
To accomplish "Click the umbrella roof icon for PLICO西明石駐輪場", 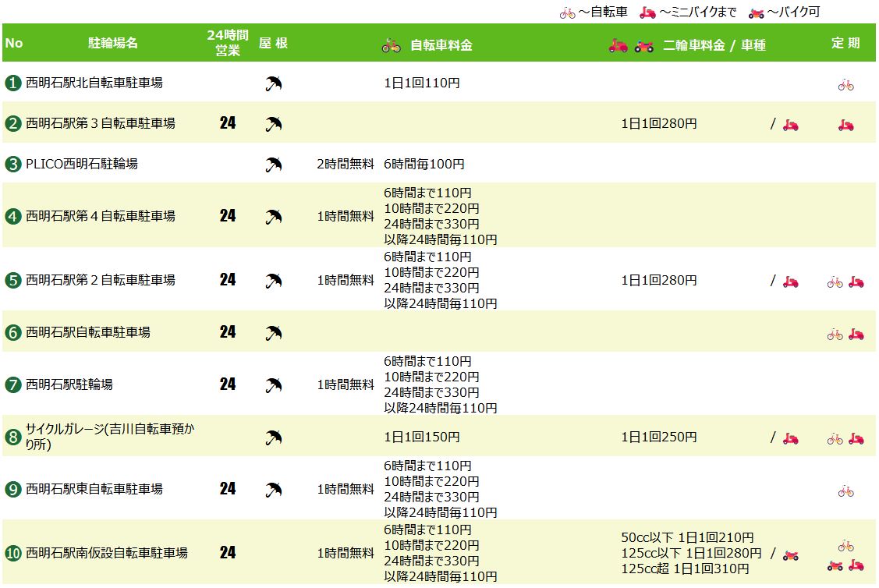I will pyautogui.click(x=273, y=165).
